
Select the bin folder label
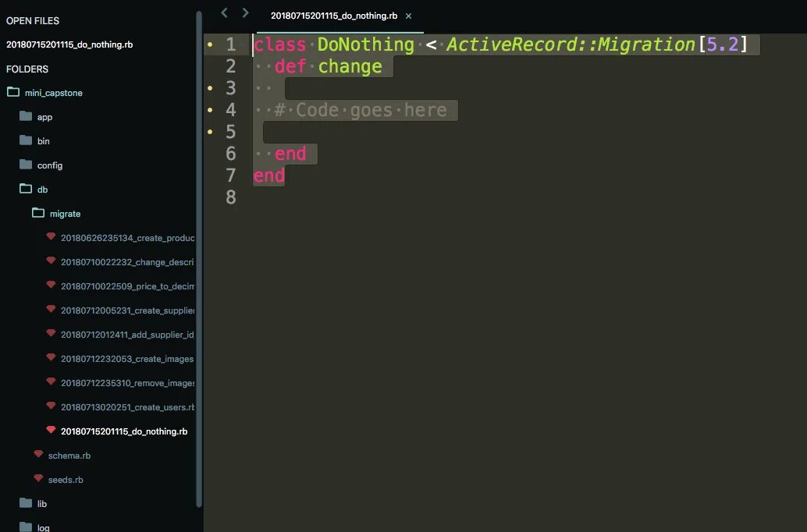tap(43, 141)
